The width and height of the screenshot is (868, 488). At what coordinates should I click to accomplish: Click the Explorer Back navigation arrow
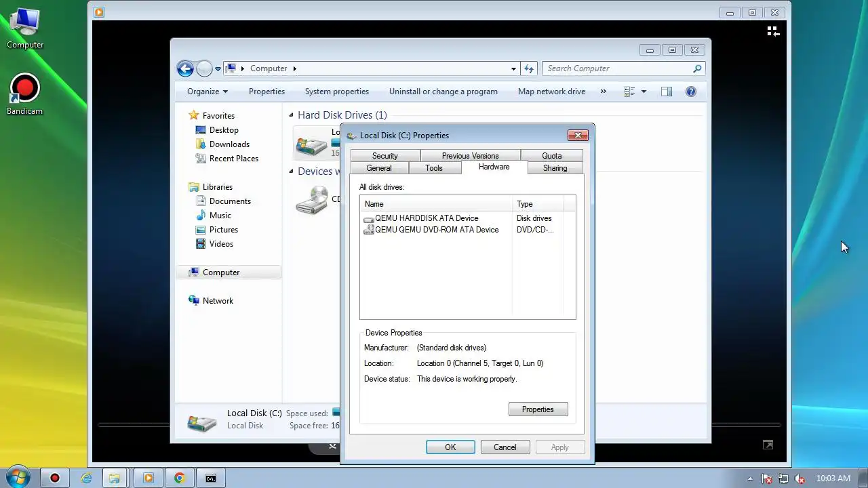point(185,68)
